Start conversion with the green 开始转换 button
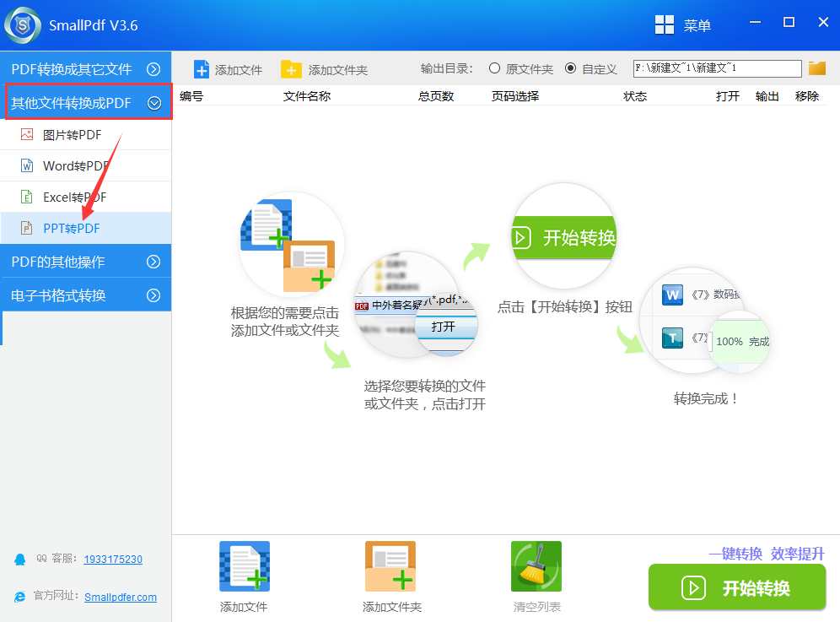The image size is (840, 622). 737,587
